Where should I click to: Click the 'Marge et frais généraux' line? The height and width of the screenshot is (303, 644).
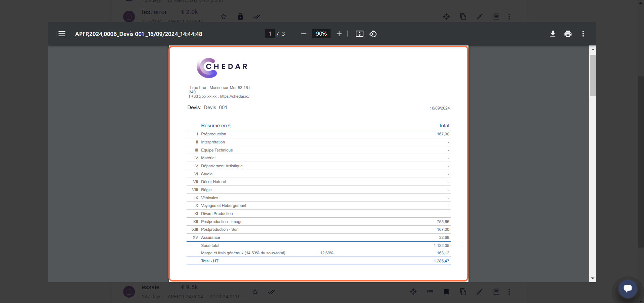[x=243, y=253]
